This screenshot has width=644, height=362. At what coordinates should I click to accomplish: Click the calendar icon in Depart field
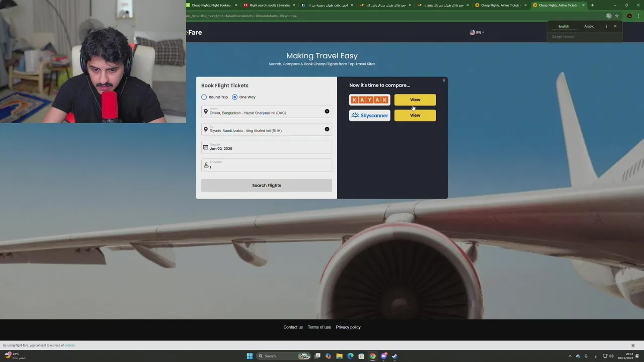[x=205, y=147]
